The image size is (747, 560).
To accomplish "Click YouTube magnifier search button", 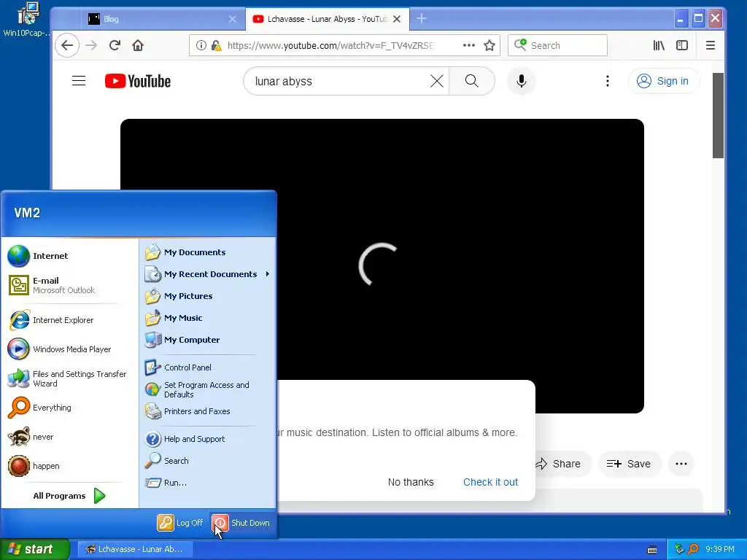I will click(472, 82).
